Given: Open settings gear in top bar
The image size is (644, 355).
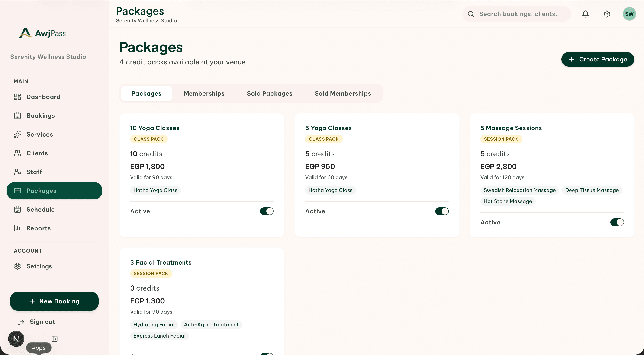Looking at the screenshot, I should [607, 14].
